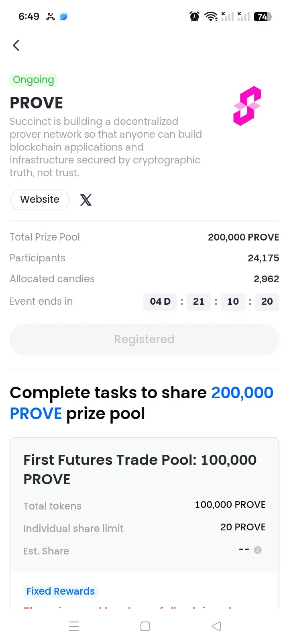The width and height of the screenshot is (289, 644).
Task: Tap the Individual share limit row
Action: (144, 528)
